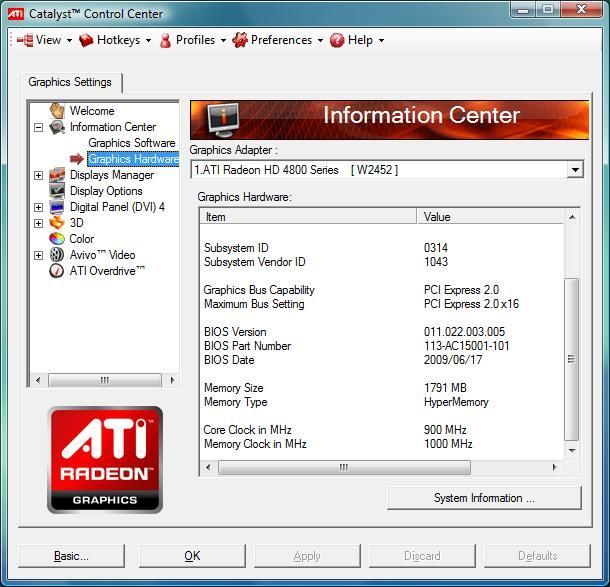Select Graphics Software in the tree
Viewport: 610px width, 587px height.
click(132, 143)
